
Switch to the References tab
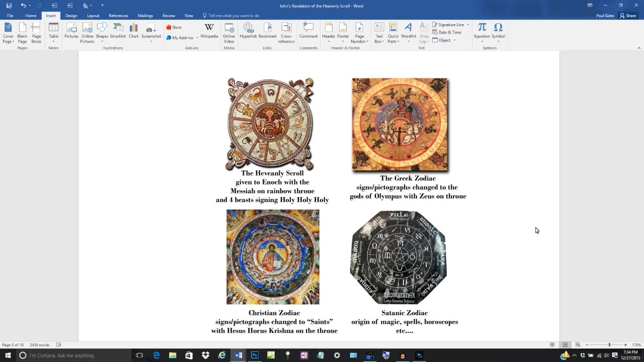point(118,16)
